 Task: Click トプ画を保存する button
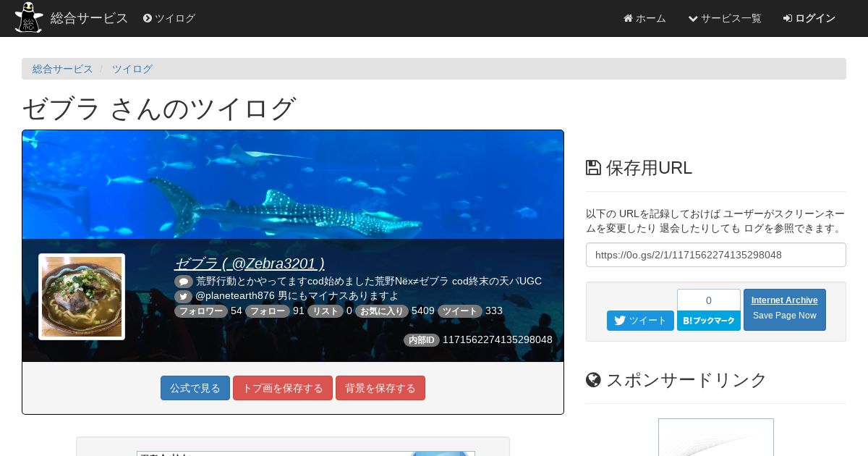(x=283, y=388)
